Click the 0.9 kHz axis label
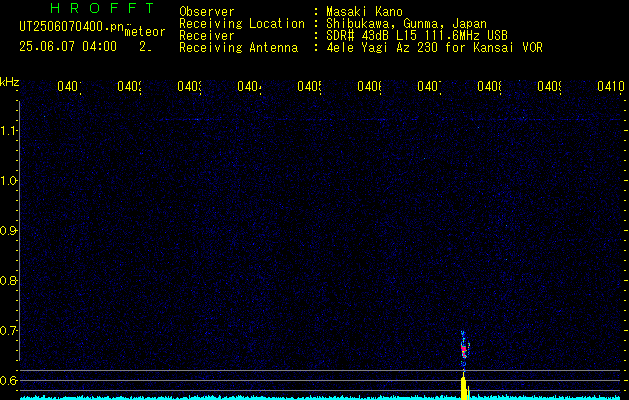Screen dimensions: 629x400 (8, 231)
